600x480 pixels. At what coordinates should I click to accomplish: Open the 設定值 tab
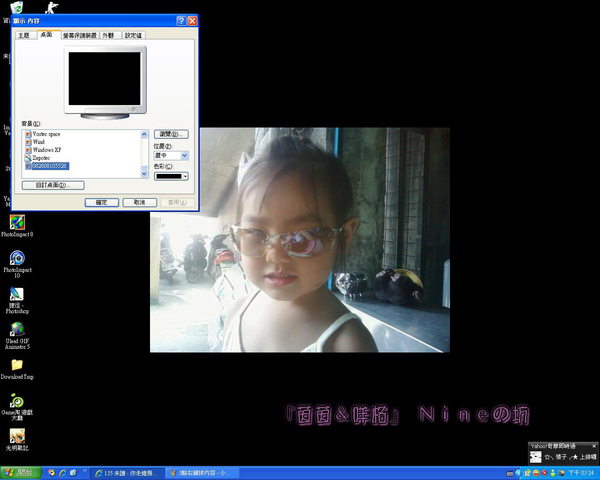click(x=134, y=35)
